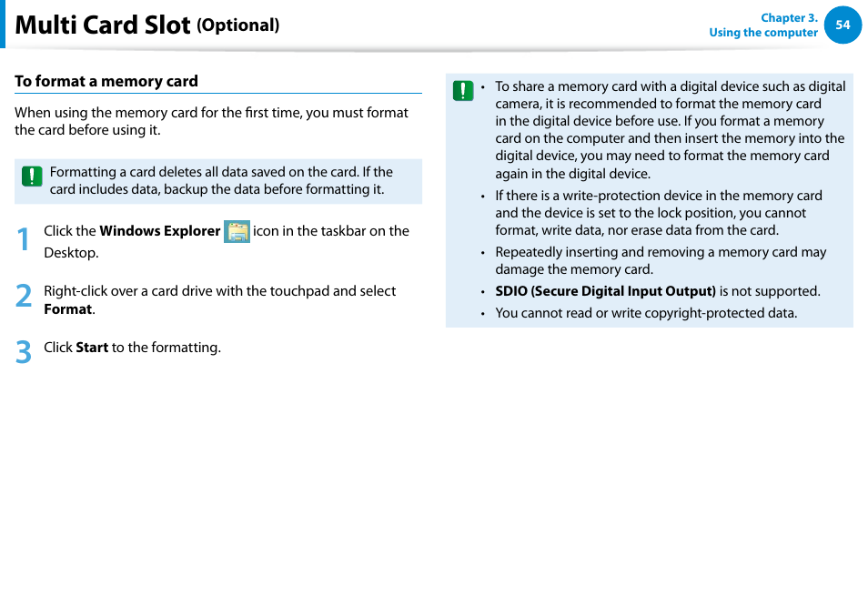Viewport: 868px width, 616px height.
Task: Click the '(Optional)' title suffix
Action: tap(238, 25)
